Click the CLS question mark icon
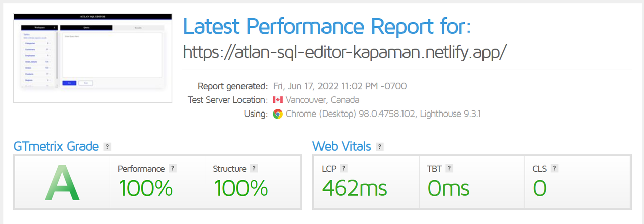The width and height of the screenshot is (644, 224). 554,169
